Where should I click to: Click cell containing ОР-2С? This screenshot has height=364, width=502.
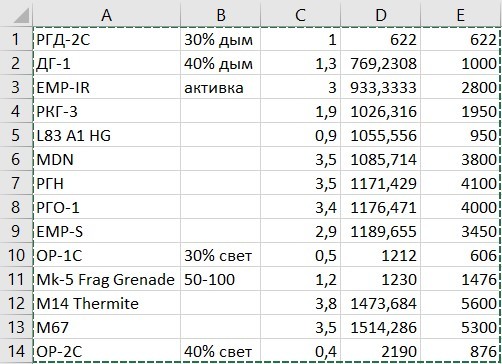(107, 351)
